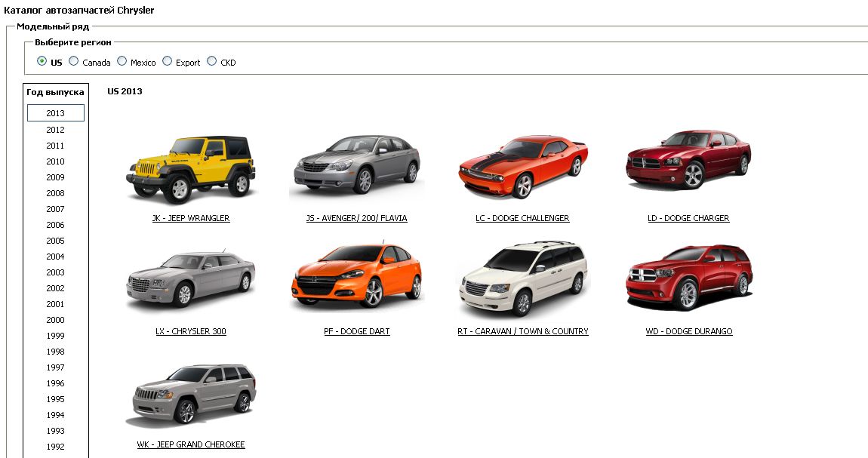Viewport: 868px width, 458px height.
Task: Pick year 2009 from the list
Action: pyautogui.click(x=55, y=177)
